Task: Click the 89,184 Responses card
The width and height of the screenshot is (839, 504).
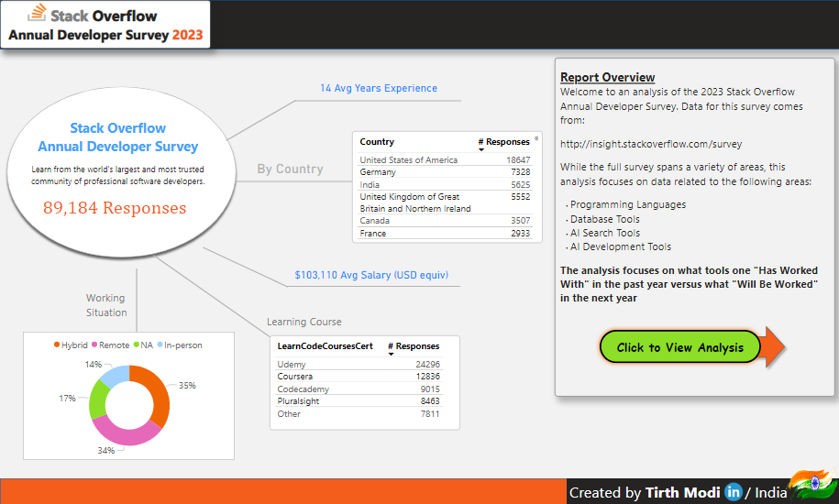Action: (x=115, y=208)
